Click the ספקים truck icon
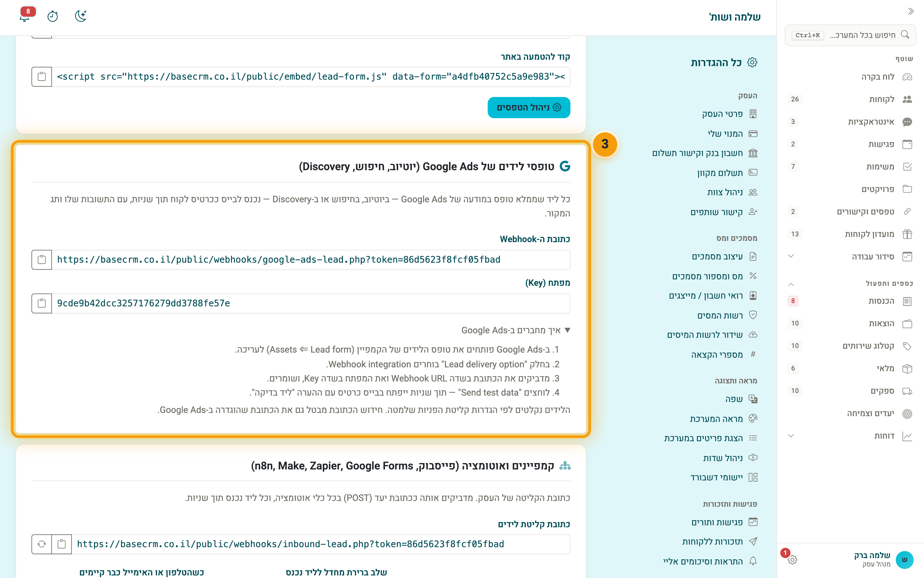 click(x=907, y=391)
